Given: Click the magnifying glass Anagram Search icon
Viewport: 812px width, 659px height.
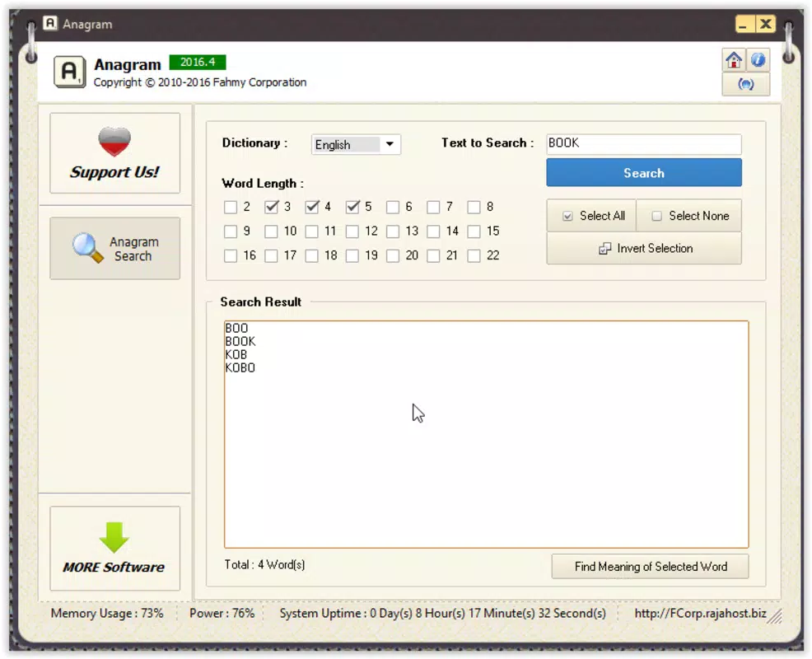Looking at the screenshot, I should point(87,248).
